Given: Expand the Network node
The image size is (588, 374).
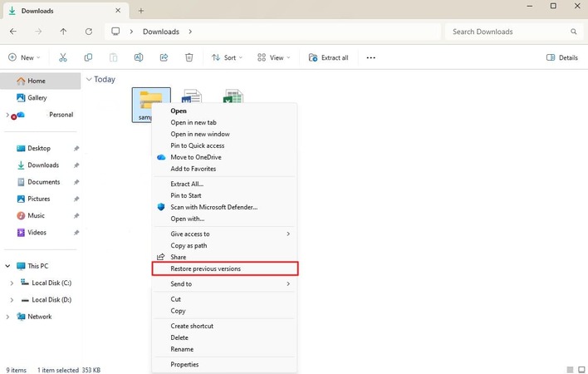Looking at the screenshot, I should [x=7, y=317].
